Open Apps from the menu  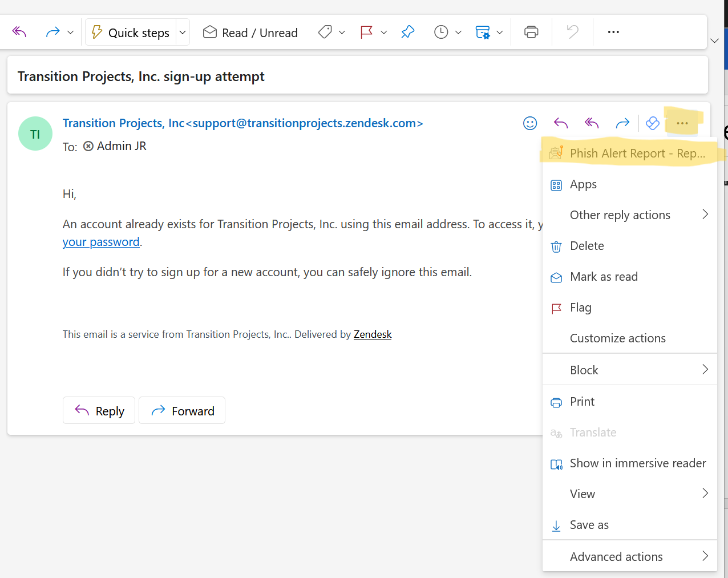(x=630, y=184)
